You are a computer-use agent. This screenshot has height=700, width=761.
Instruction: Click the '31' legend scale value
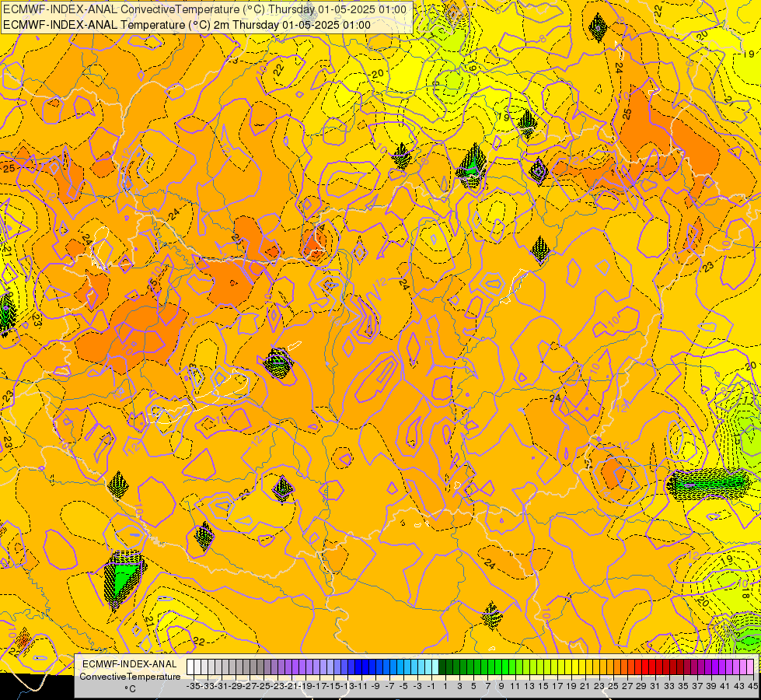click(655, 687)
